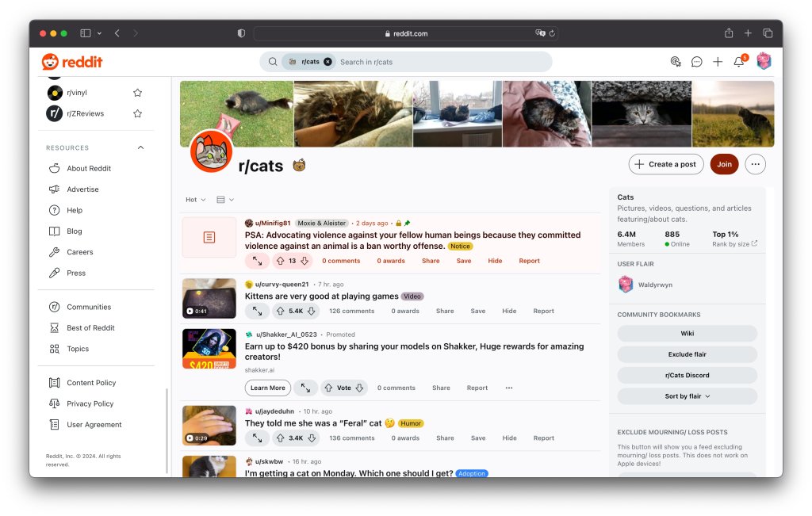Downvote the Kittens are very good post
The height and width of the screenshot is (516, 812).
[311, 311]
